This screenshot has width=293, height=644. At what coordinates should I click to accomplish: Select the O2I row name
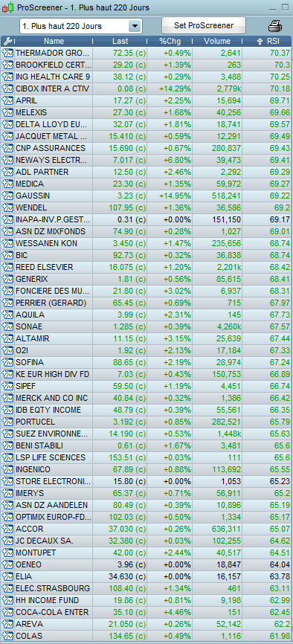[21, 351]
